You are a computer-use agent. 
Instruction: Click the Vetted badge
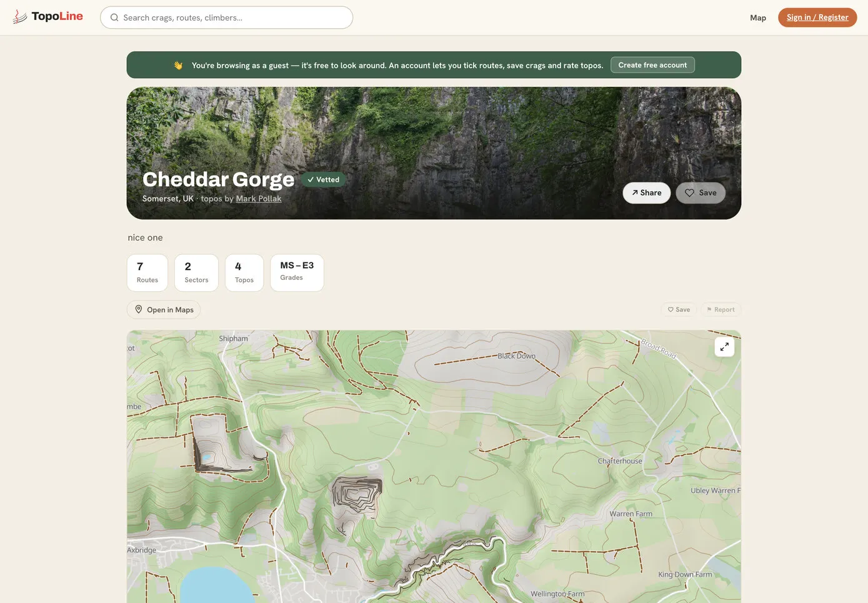pos(323,180)
